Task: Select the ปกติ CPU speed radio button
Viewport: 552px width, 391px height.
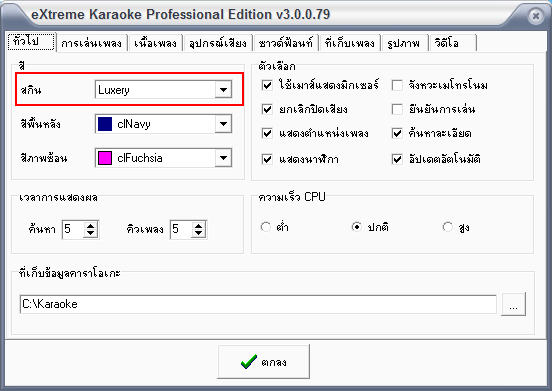Action: coord(357,227)
